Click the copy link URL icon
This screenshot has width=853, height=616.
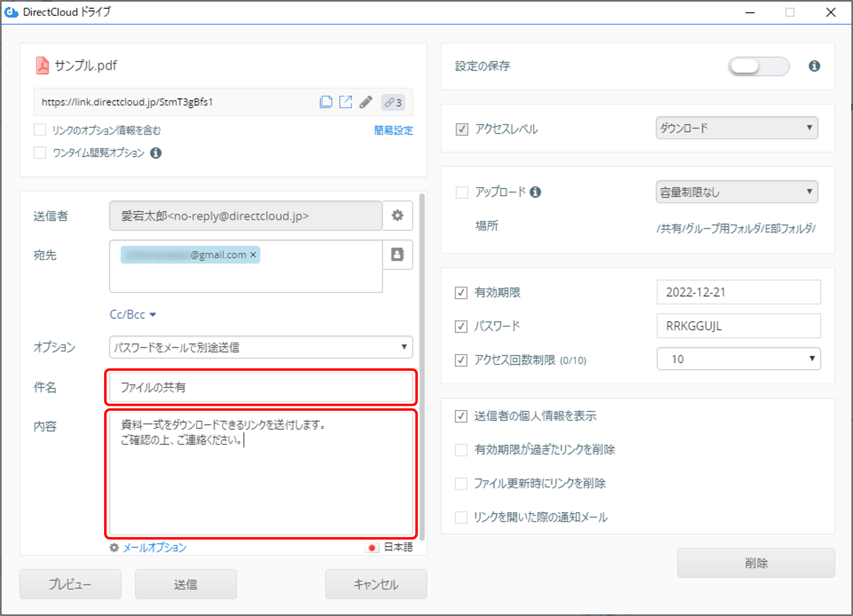click(x=326, y=102)
